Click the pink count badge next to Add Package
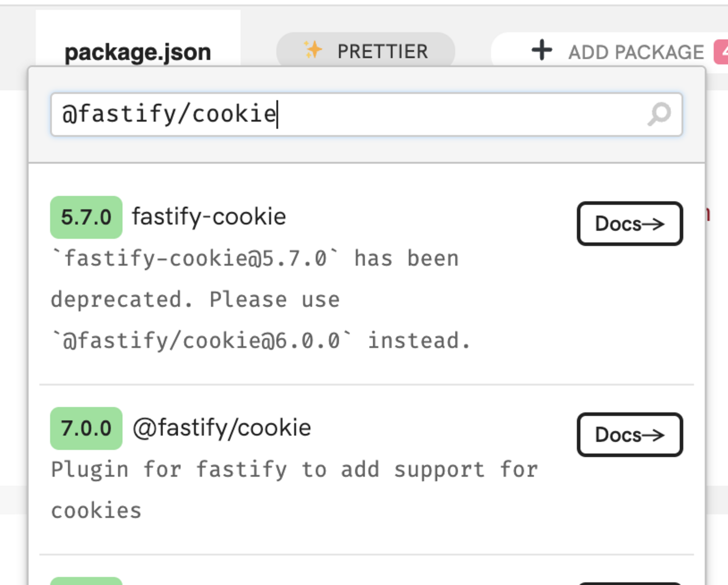Image resolution: width=728 pixels, height=585 pixels. (x=721, y=52)
